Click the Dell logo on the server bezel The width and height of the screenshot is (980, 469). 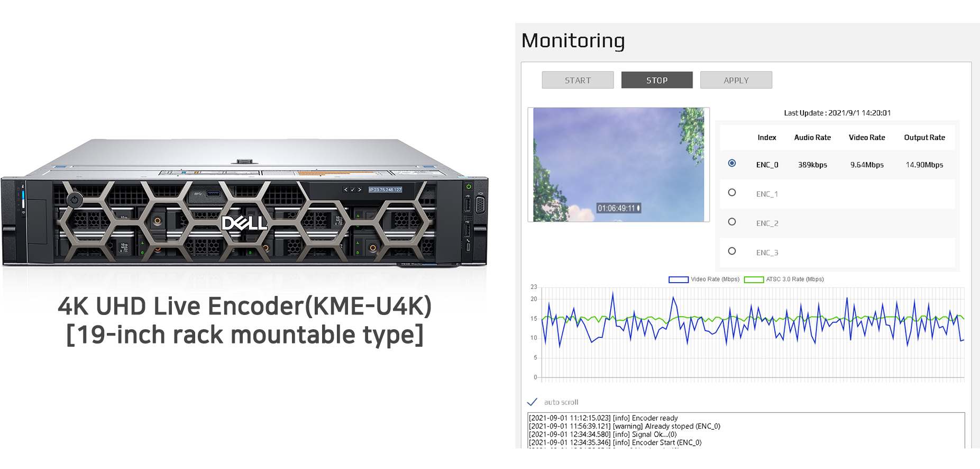[244, 223]
